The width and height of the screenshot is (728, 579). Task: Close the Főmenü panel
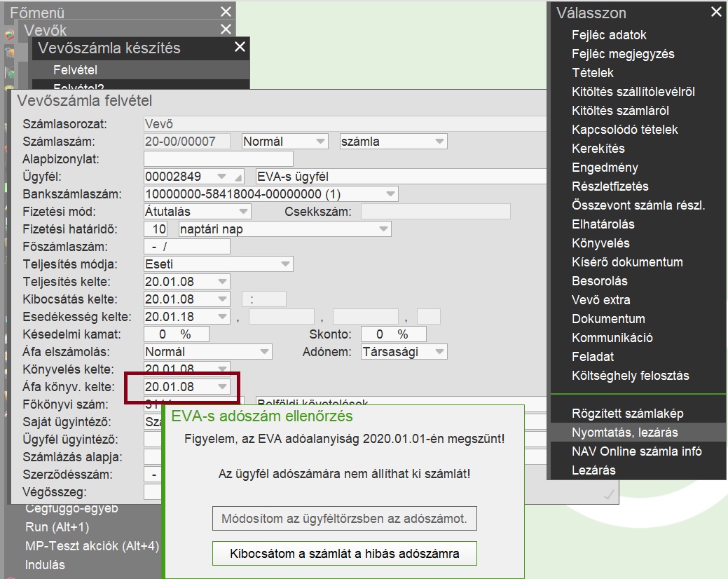coord(225,12)
